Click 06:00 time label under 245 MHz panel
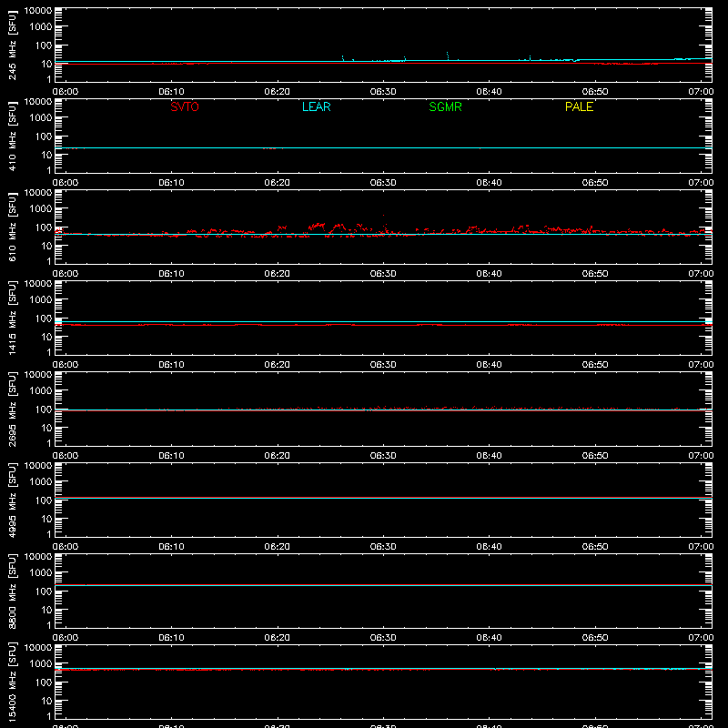728x728 pixels. (66, 92)
